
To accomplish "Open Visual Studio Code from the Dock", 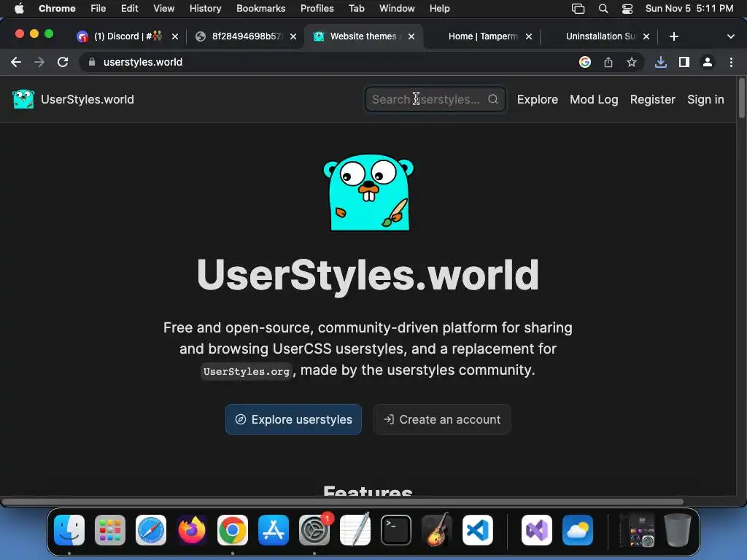I will (477, 530).
